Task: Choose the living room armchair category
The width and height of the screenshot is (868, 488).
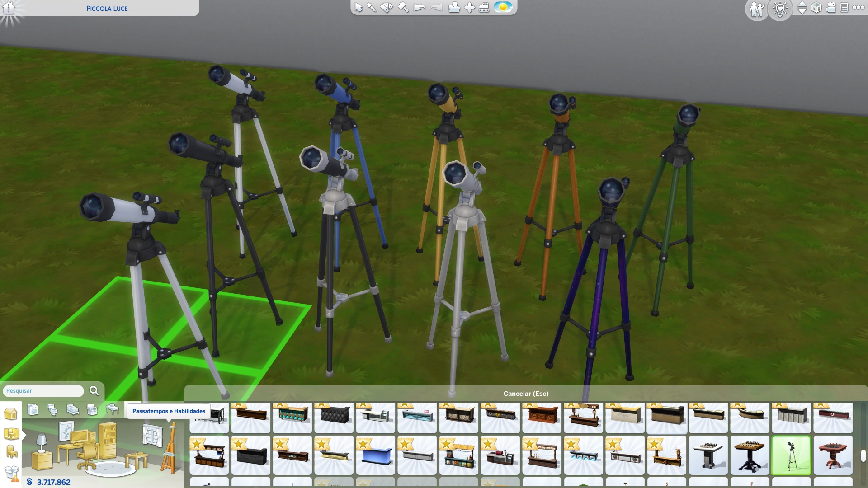Action: click(92, 409)
